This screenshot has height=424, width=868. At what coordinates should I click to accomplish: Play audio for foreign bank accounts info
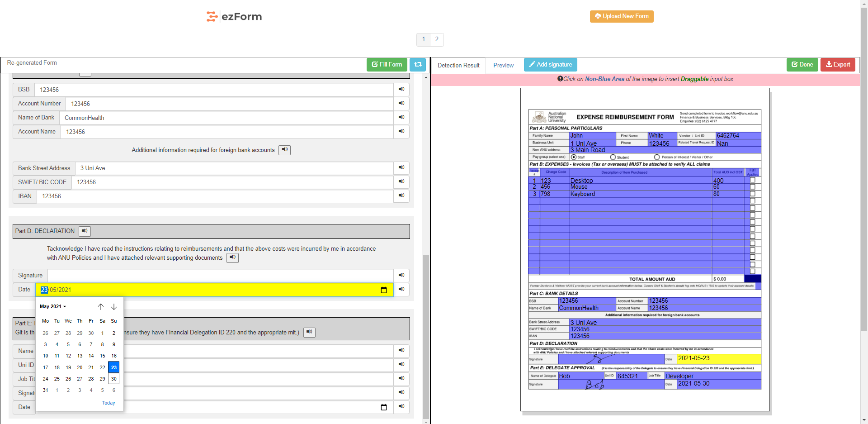coord(284,150)
